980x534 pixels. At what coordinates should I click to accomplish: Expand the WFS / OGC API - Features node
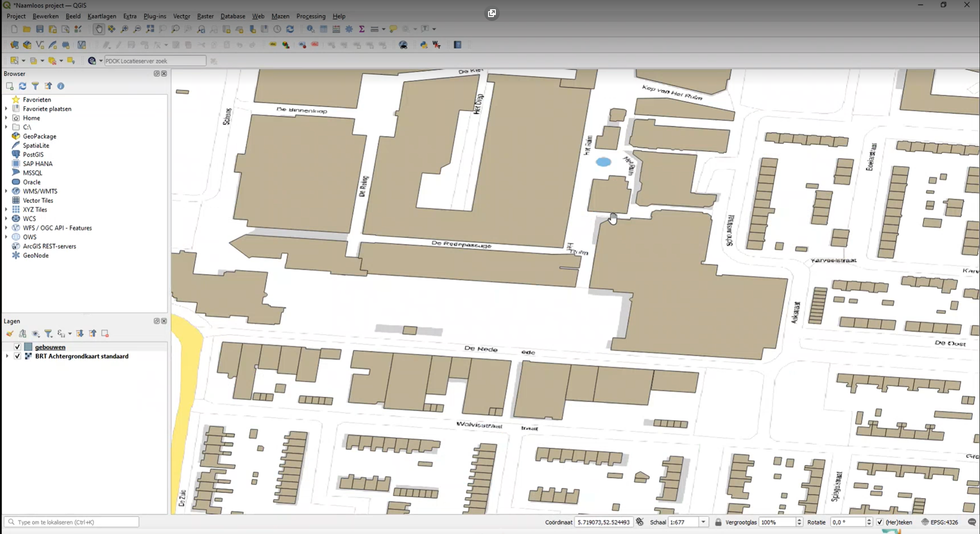(x=6, y=228)
